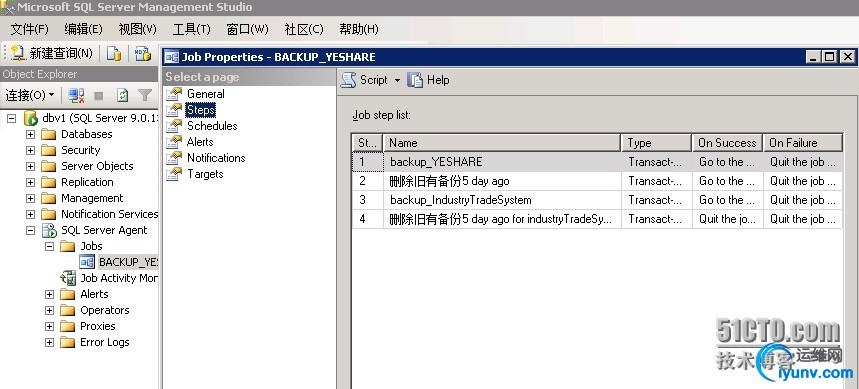
Task: Click the Name column header
Action: coord(502,143)
